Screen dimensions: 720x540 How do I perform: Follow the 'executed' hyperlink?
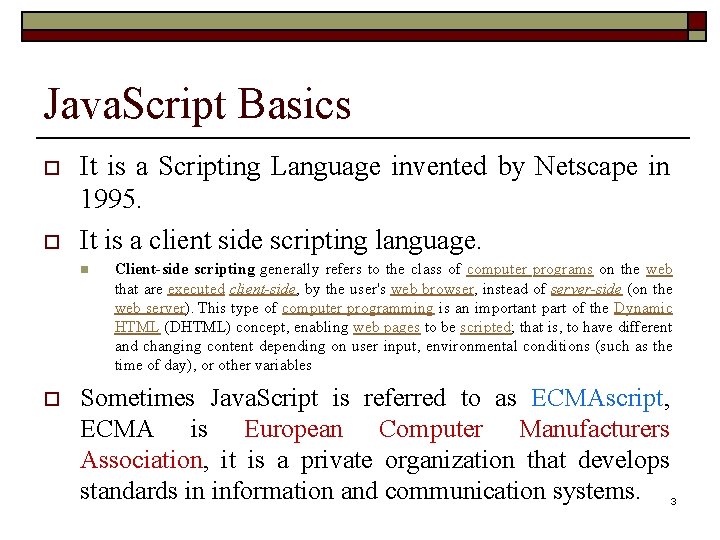[x=196, y=289]
